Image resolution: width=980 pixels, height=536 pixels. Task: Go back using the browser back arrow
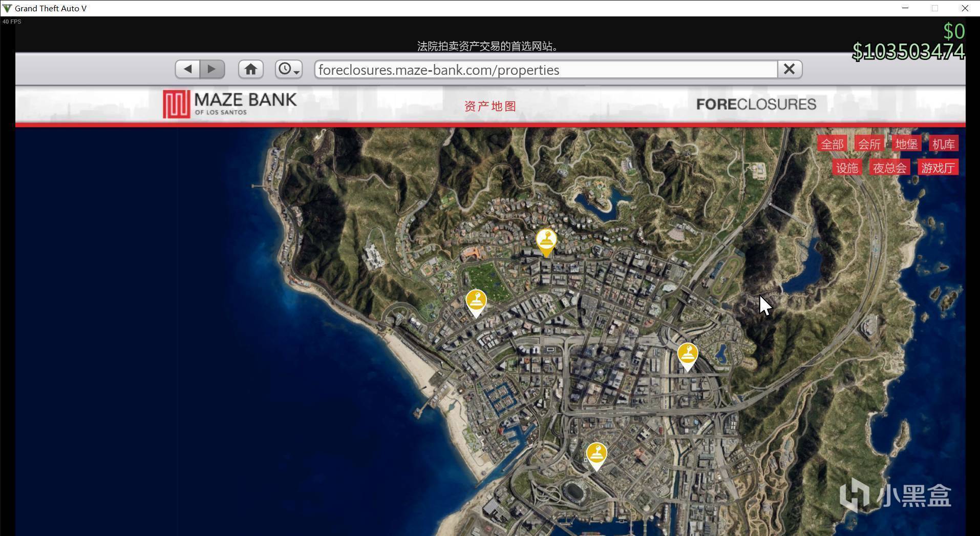point(187,69)
